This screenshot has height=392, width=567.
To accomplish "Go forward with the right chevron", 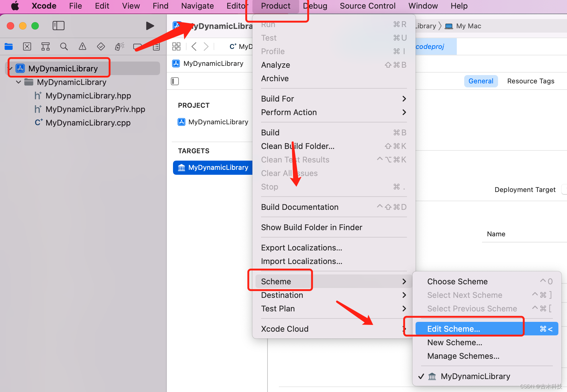I will pyautogui.click(x=206, y=46).
